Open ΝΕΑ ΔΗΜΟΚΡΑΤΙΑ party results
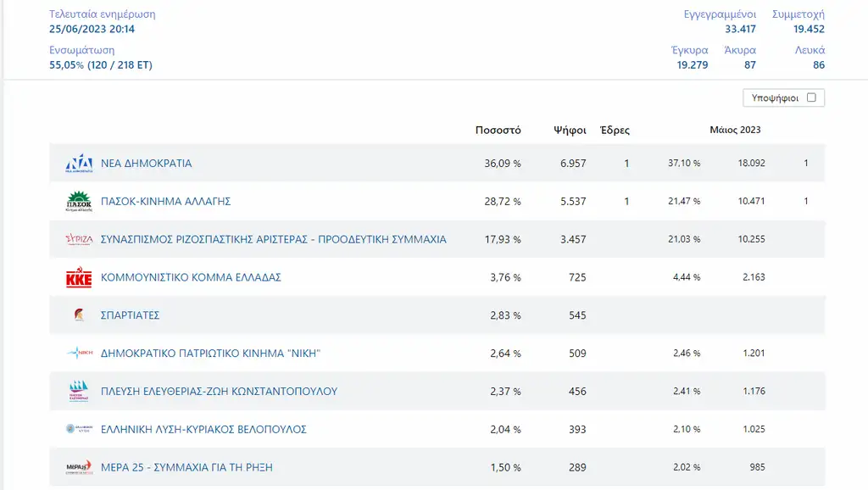The image size is (868, 490). (x=146, y=164)
